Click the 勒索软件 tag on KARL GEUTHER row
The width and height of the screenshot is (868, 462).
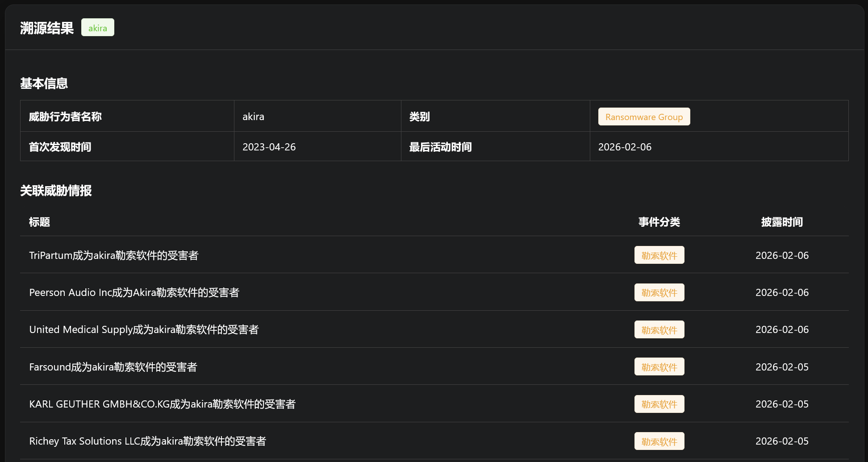point(659,404)
